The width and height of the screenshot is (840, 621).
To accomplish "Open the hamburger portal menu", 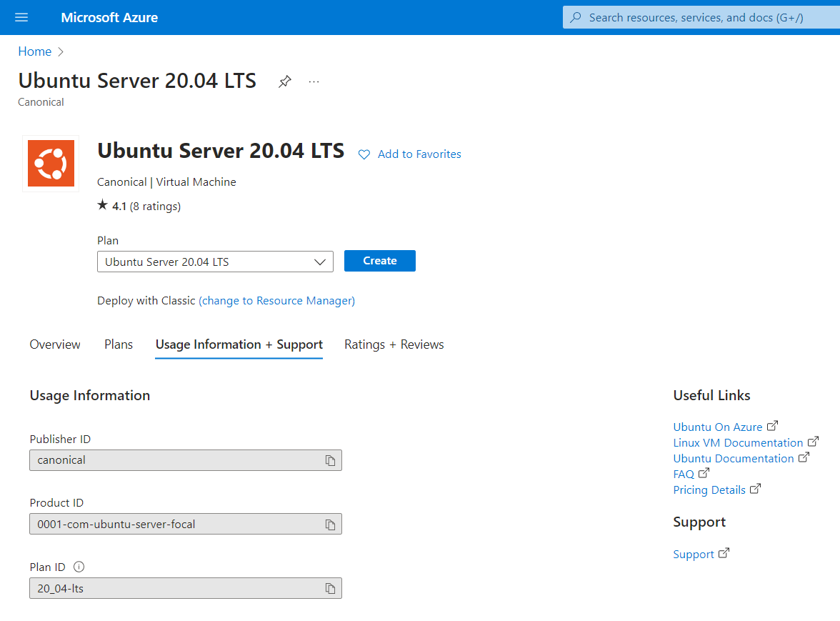I will [x=21, y=18].
